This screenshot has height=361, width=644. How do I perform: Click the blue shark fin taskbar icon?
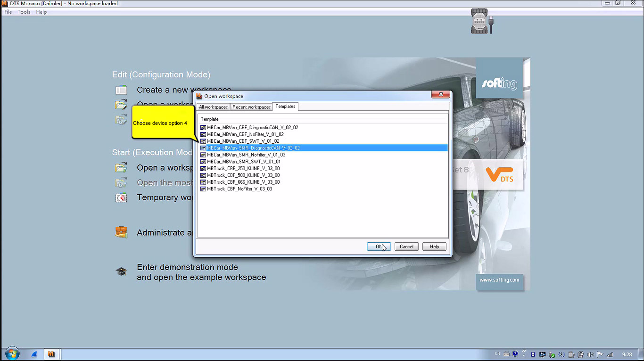click(x=34, y=354)
